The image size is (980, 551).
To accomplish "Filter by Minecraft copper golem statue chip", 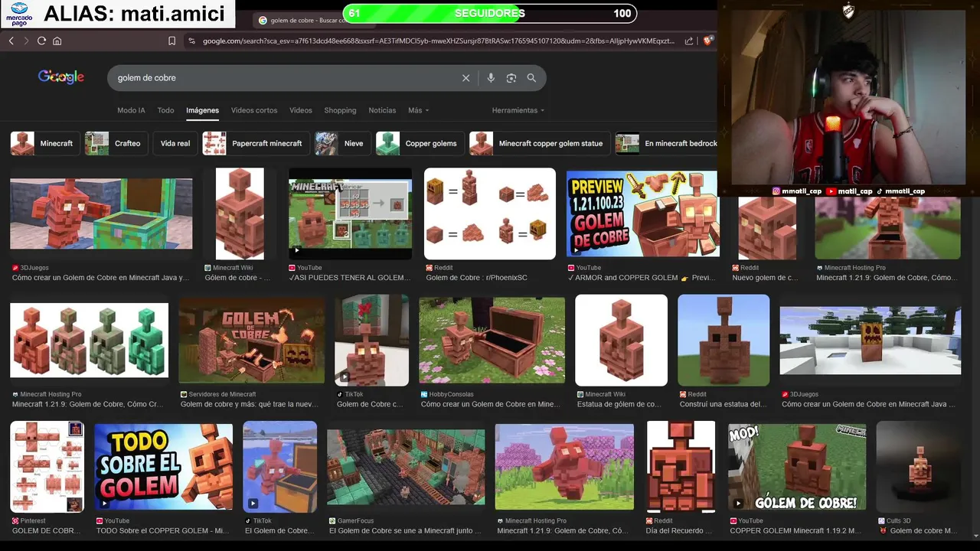I will coord(540,143).
